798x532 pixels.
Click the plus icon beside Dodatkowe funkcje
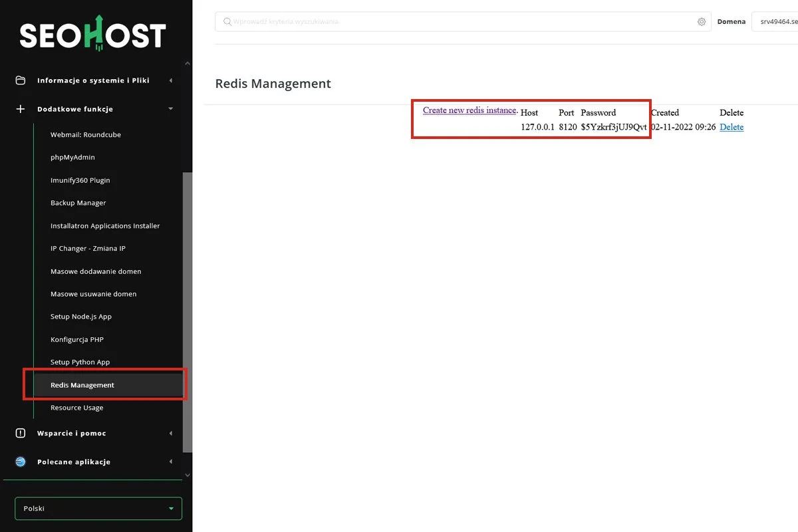pyautogui.click(x=21, y=109)
